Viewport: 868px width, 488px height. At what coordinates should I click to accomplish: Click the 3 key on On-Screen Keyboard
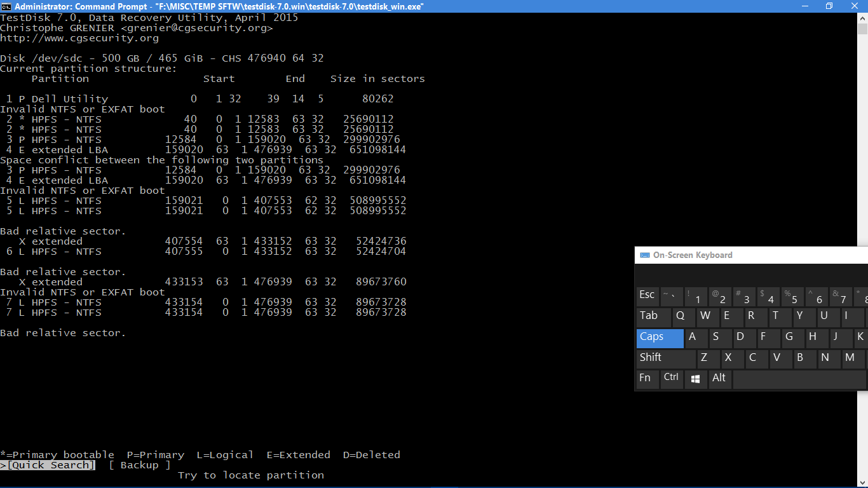(x=744, y=297)
